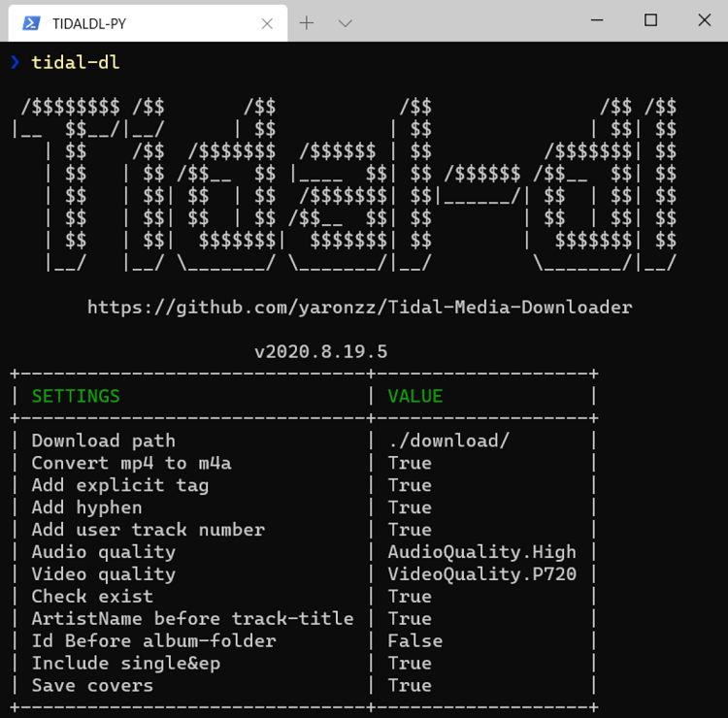Viewport: 728px width, 718px height.
Task: Open the github.com/yaronzz/Tidal-Media-Downloader URL
Action: point(360,308)
